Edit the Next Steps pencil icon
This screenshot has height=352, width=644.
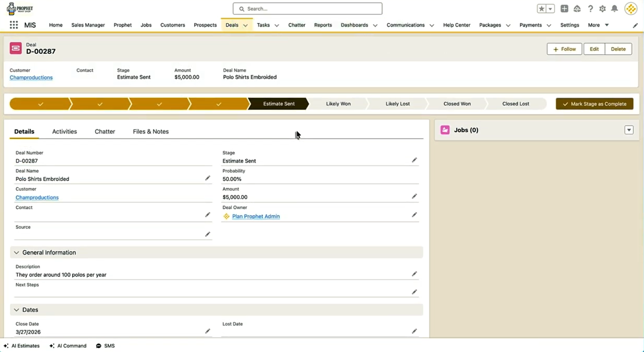coord(414,292)
